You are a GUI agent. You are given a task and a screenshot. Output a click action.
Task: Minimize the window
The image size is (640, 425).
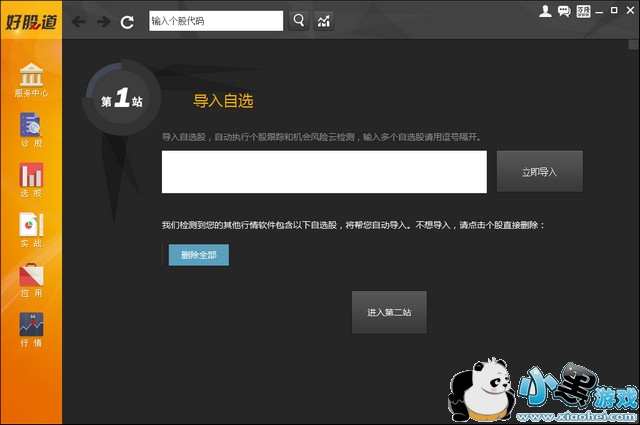tap(599, 11)
